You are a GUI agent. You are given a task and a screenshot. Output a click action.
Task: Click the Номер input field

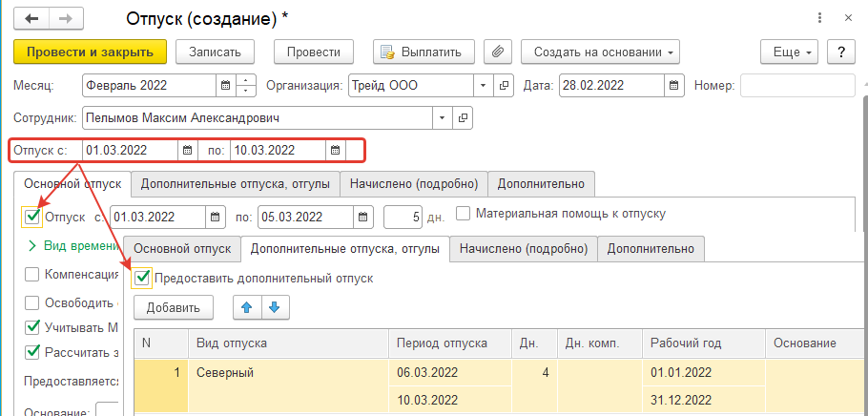tap(797, 85)
